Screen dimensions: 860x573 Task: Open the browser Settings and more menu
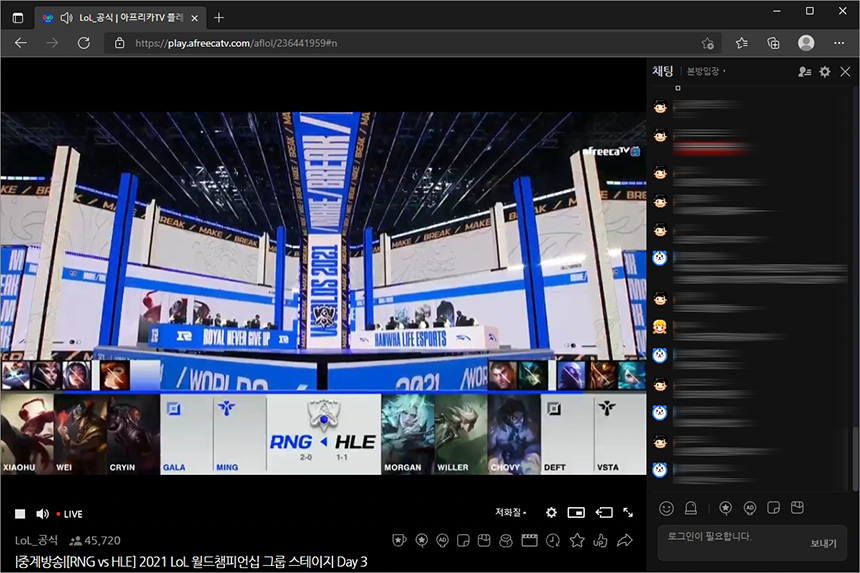pos(839,43)
